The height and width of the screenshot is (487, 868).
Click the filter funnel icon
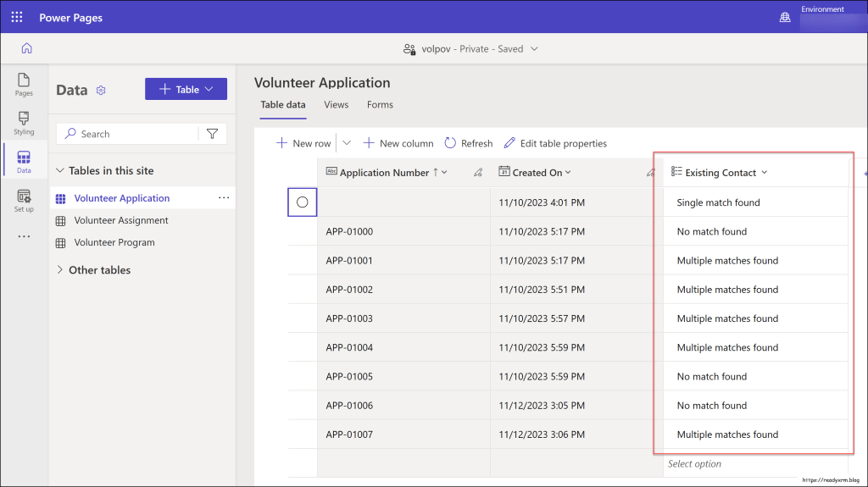click(x=212, y=134)
